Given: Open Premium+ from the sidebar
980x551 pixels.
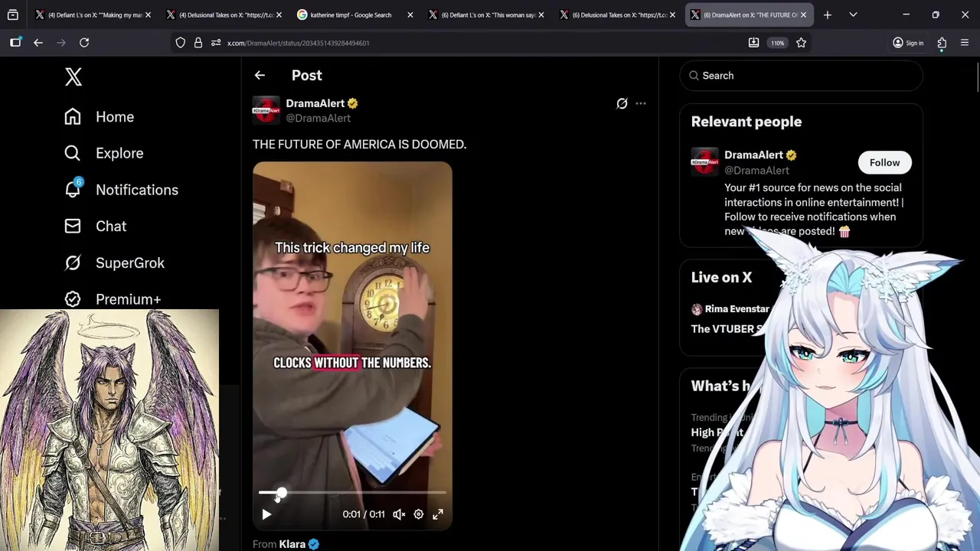Looking at the screenshot, I should (113, 299).
